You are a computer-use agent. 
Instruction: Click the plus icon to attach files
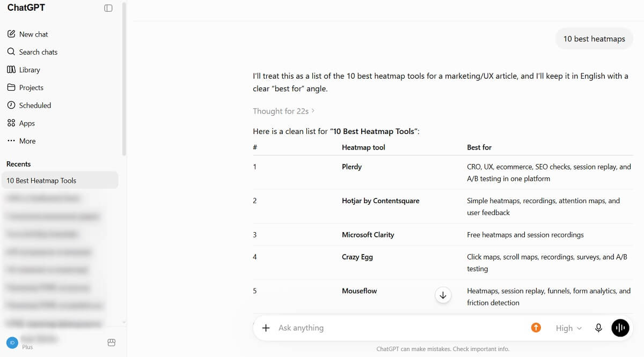[266, 328]
